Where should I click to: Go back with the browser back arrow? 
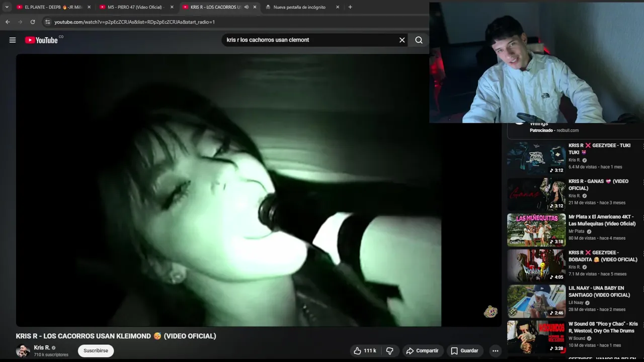coord(8,22)
